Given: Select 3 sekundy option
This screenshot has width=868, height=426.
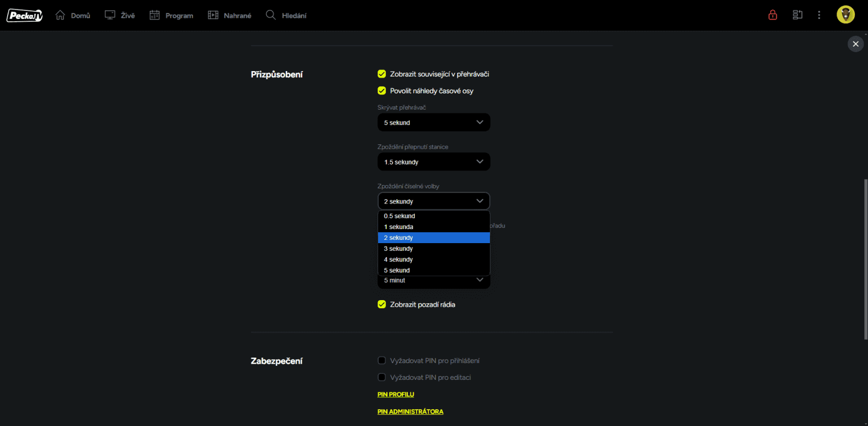Looking at the screenshot, I should coord(434,249).
